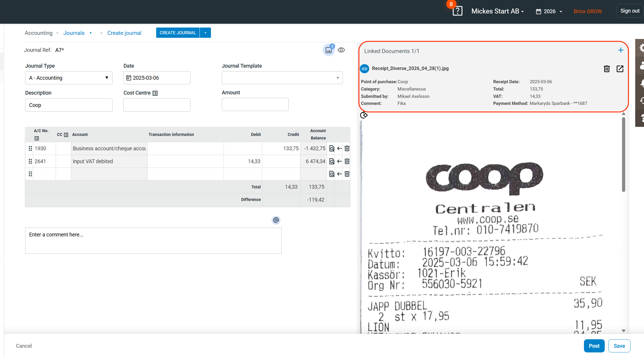The height and width of the screenshot is (358, 644).
Task: Open the Mickes Start AB company menu
Action: (498, 11)
